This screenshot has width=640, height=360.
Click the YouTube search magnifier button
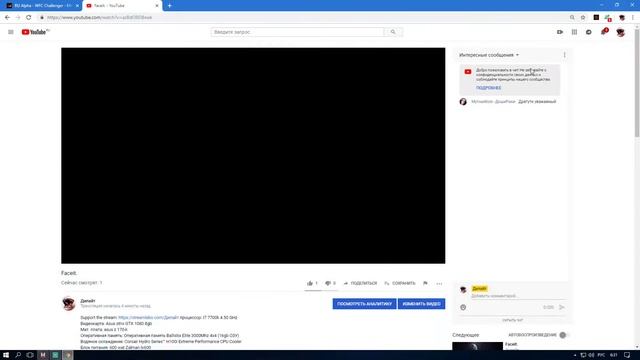pos(393,32)
